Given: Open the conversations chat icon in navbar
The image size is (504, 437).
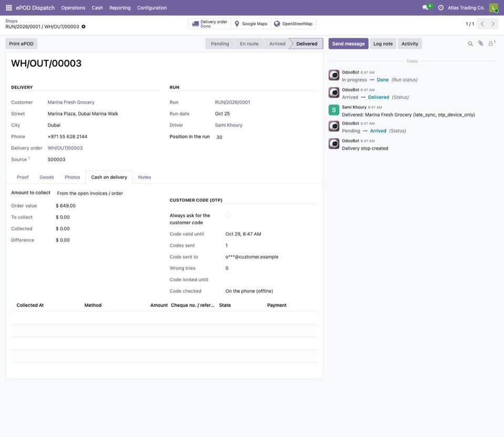Looking at the screenshot, I should point(425,8).
